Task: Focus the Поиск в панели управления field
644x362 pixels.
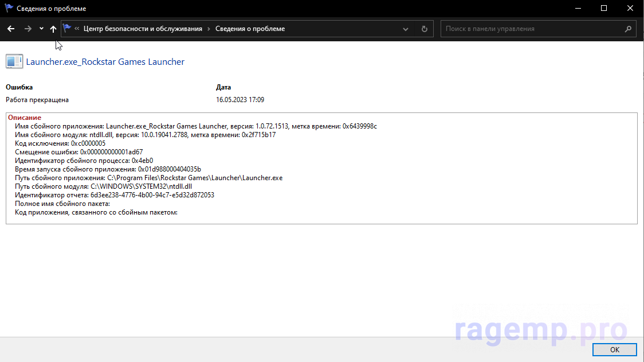Action: (538, 29)
